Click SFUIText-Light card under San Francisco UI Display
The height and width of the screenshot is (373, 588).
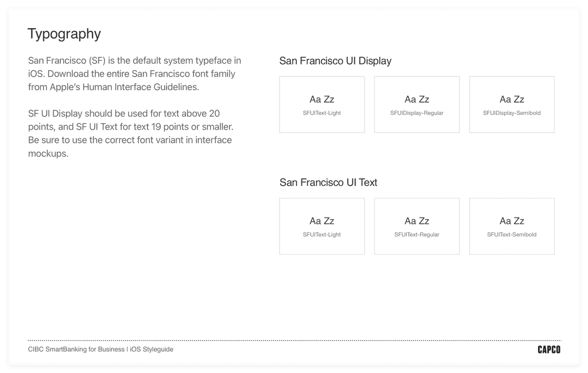click(x=322, y=104)
